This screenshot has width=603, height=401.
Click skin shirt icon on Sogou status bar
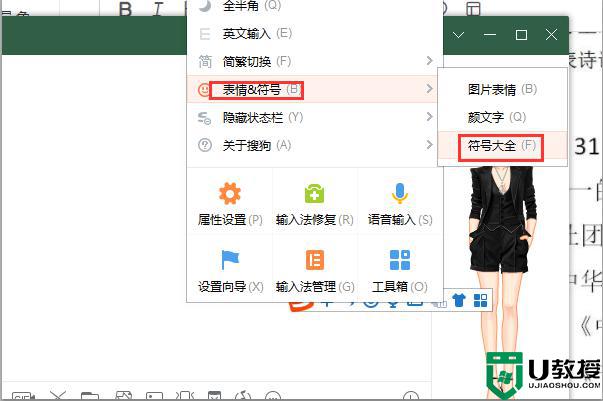click(458, 300)
